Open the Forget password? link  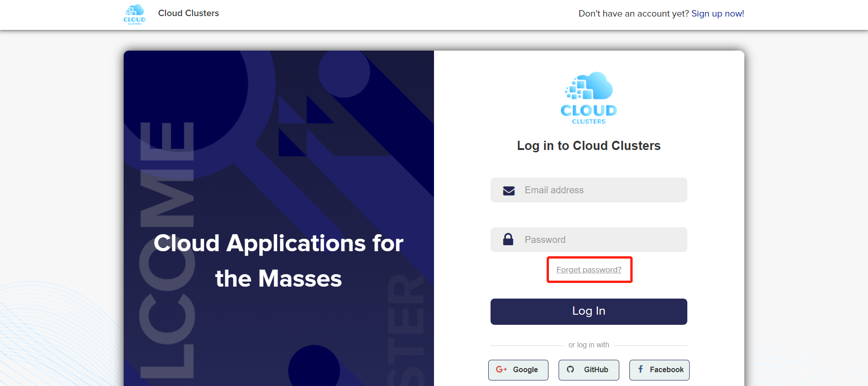[588, 270]
